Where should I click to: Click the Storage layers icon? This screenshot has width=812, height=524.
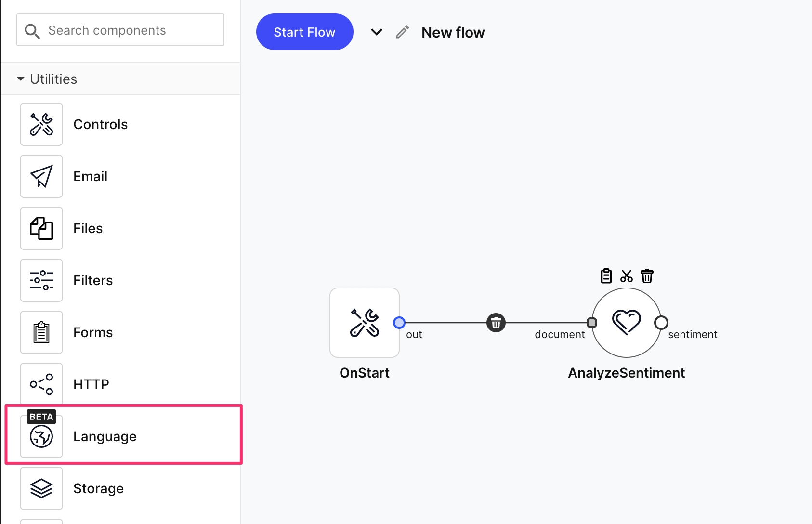(x=41, y=488)
